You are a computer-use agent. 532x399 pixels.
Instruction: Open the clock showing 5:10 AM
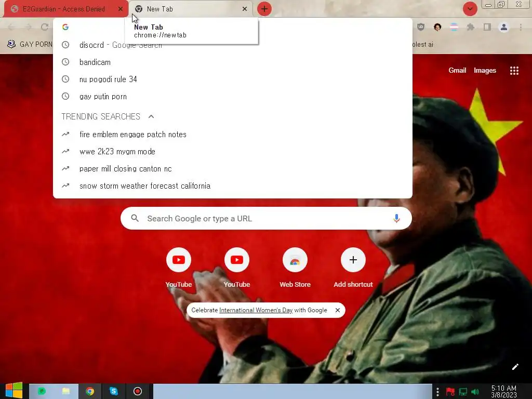(x=504, y=392)
